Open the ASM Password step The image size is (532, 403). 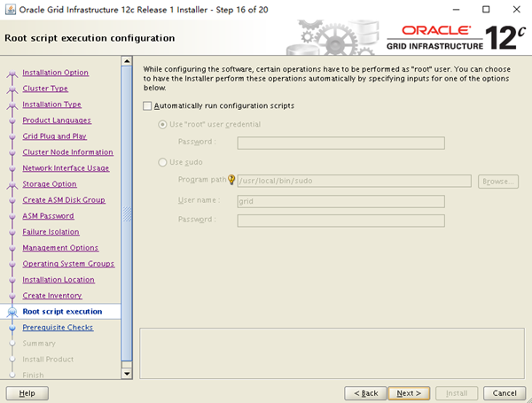(x=48, y=216)
